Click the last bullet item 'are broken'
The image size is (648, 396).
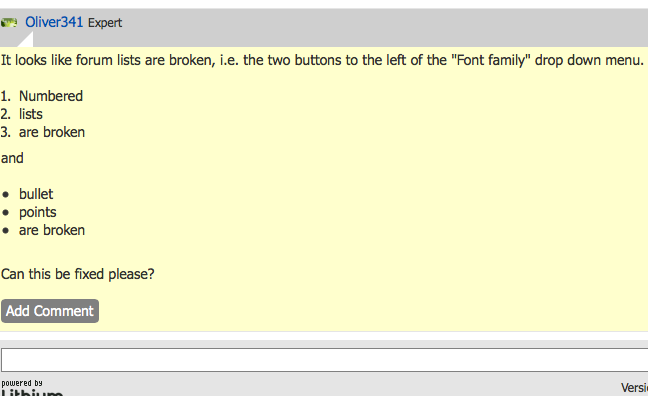pyautogui.click(x=52, y=230)
